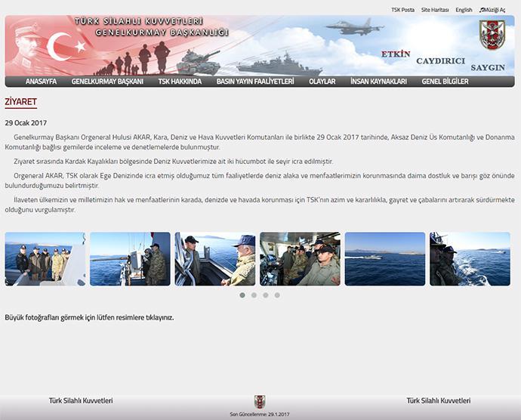Image resolution: width=521 pixels, height=420 pixels.
Task: Open the ANASAYFA menu item
Action: (41, 82)
